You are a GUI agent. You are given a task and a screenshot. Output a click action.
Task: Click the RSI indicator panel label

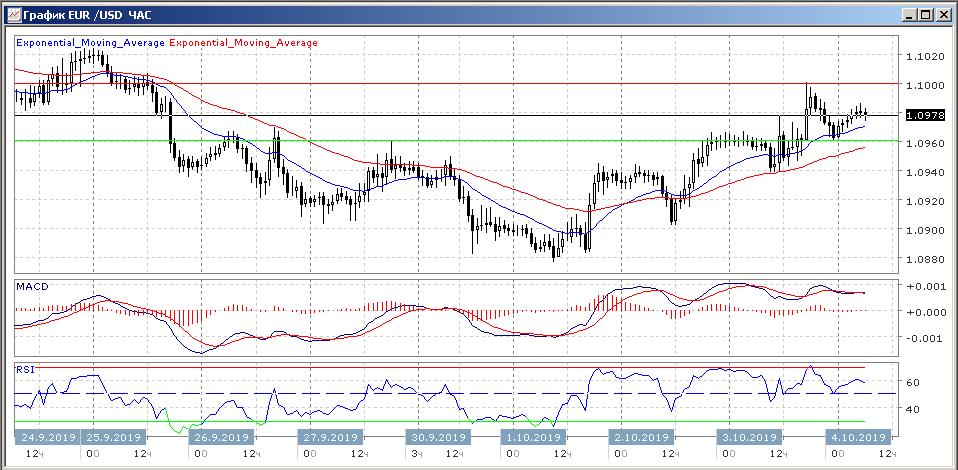(25, 369)
